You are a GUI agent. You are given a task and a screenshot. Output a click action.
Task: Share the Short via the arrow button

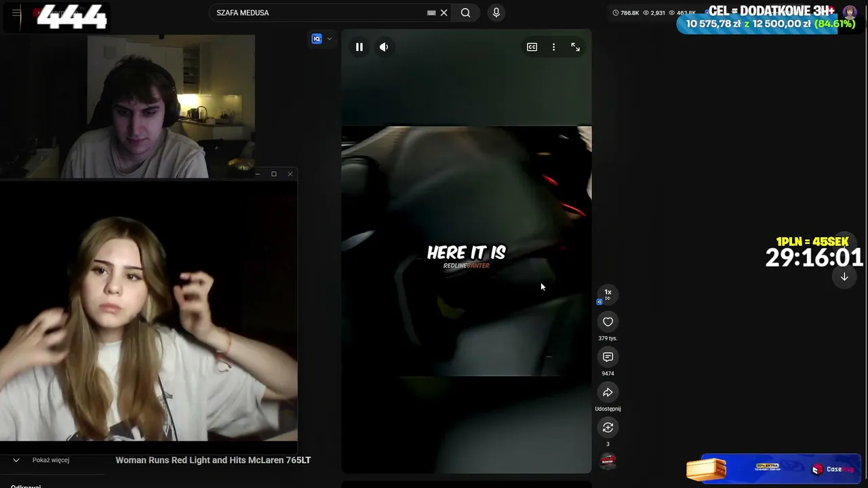click(608, 392)
